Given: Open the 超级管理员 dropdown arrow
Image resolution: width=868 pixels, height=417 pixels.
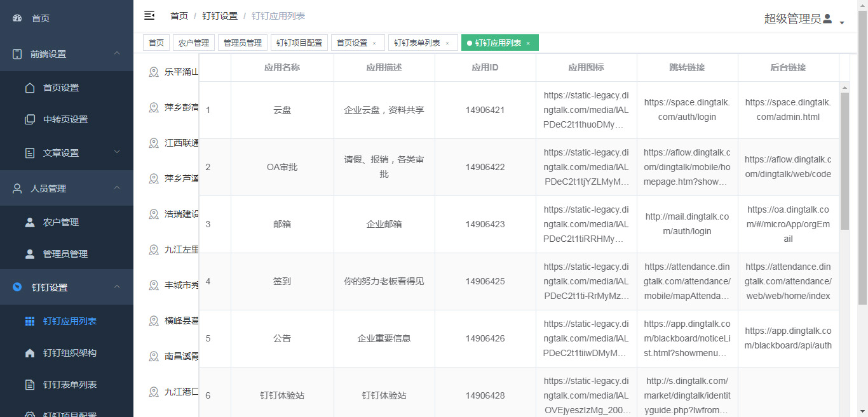Looking at the screenshot, I should coord(842,23).
